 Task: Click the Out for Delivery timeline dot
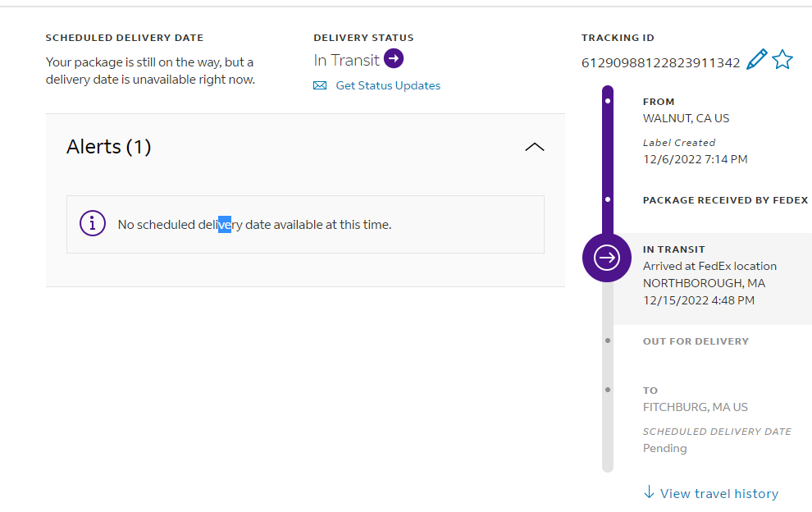[x=608, y=341]
